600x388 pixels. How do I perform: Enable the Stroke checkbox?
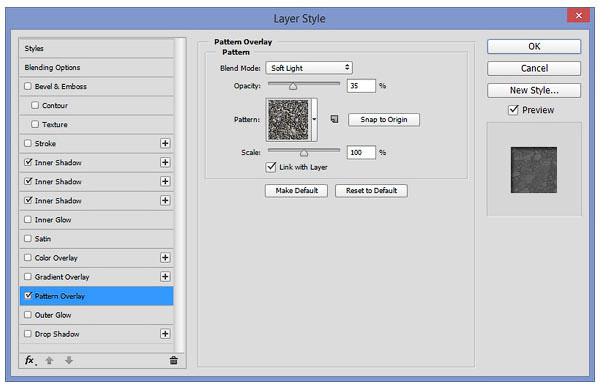(x=28, y=143)
